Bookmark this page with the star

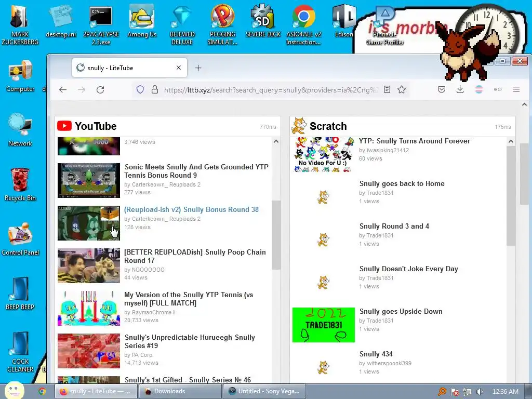(402, 89)
